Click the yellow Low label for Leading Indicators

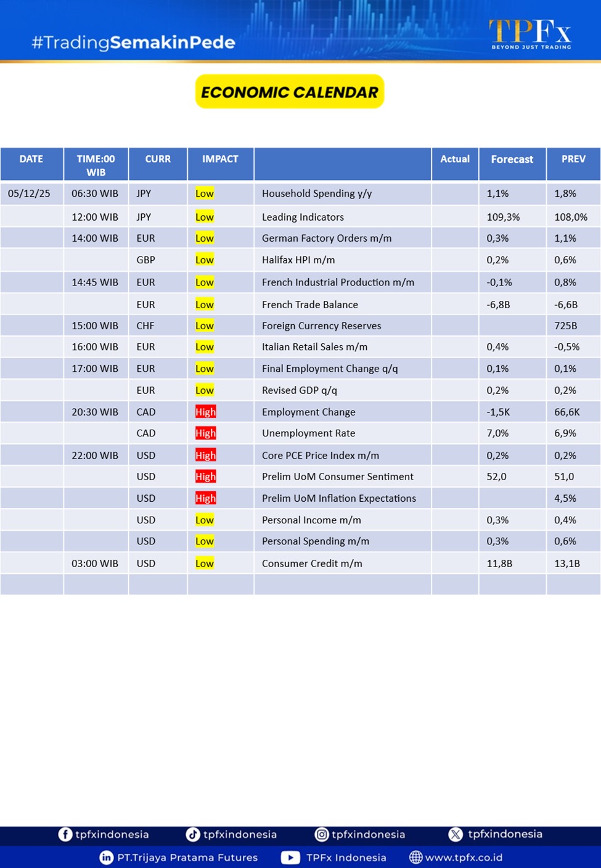coord(204,217)
